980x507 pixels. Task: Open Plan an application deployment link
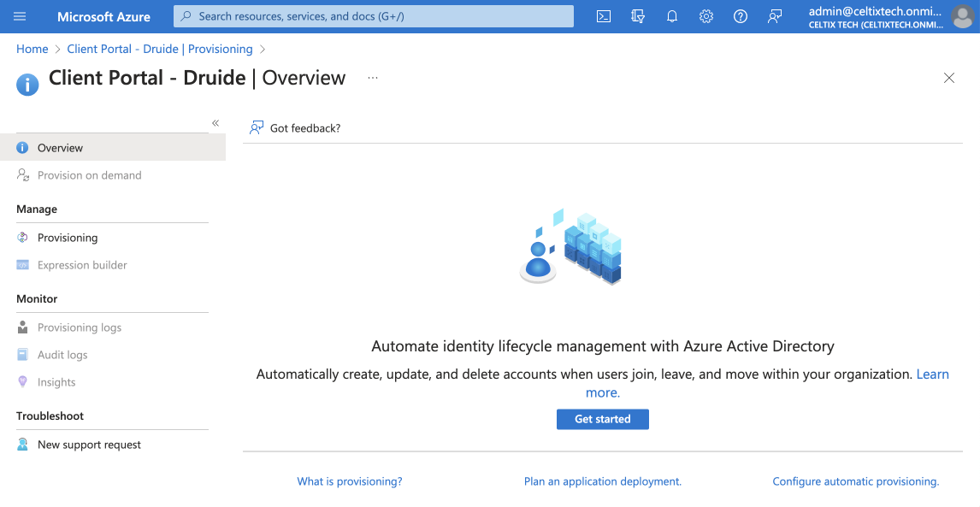[603, 481]
